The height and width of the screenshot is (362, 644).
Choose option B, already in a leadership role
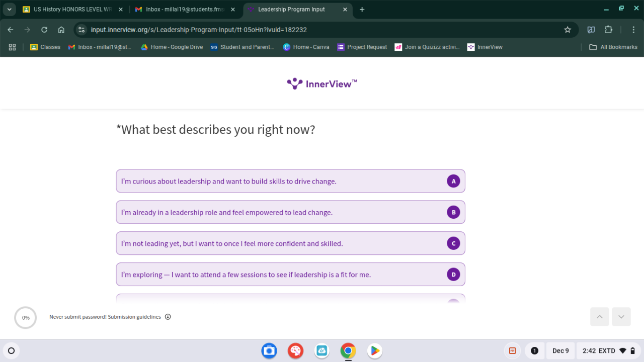pos(290,212)
